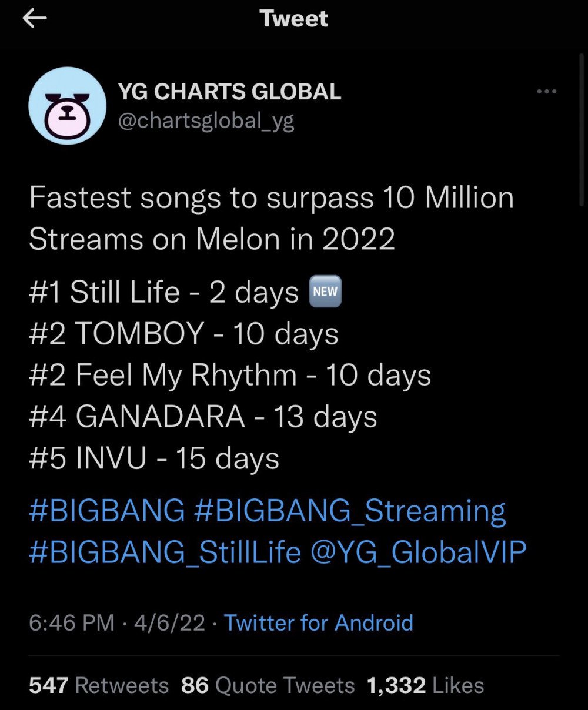Open the @chartsglobal_yg handle
Viewport: 588px width, 710px height.
point(206,121)
